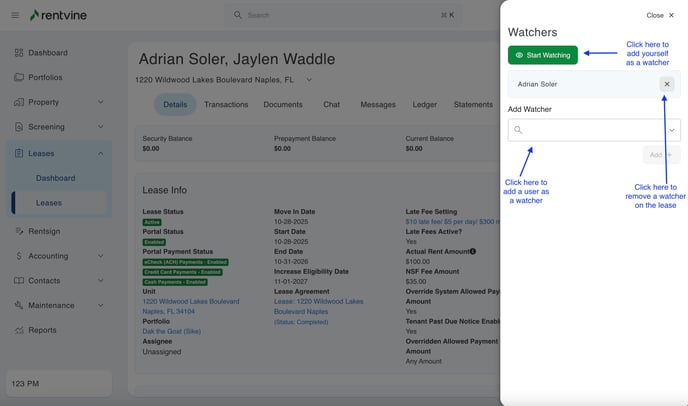
Task: Switch to the Transactions tab
Action: tap(226, 104)
